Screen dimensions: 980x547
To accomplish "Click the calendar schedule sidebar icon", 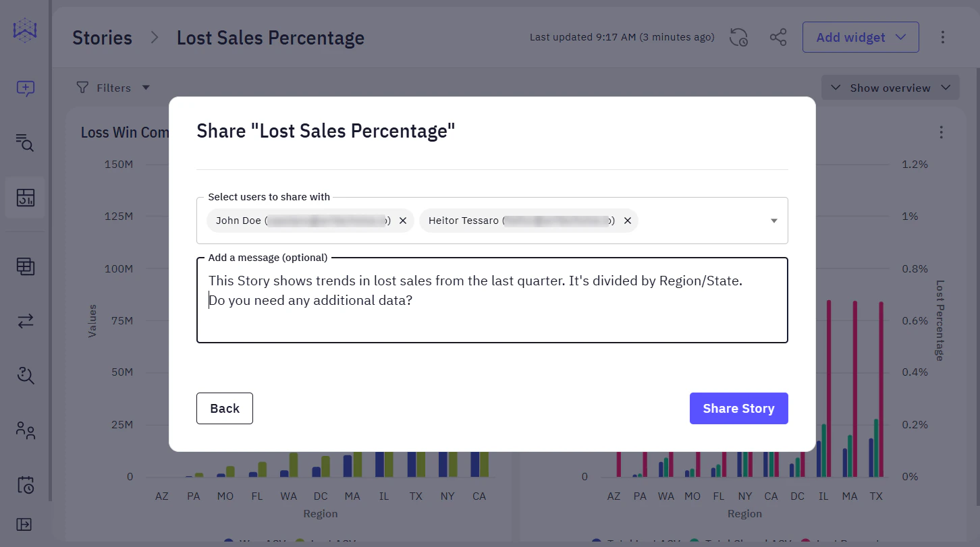I will (26, 485).
